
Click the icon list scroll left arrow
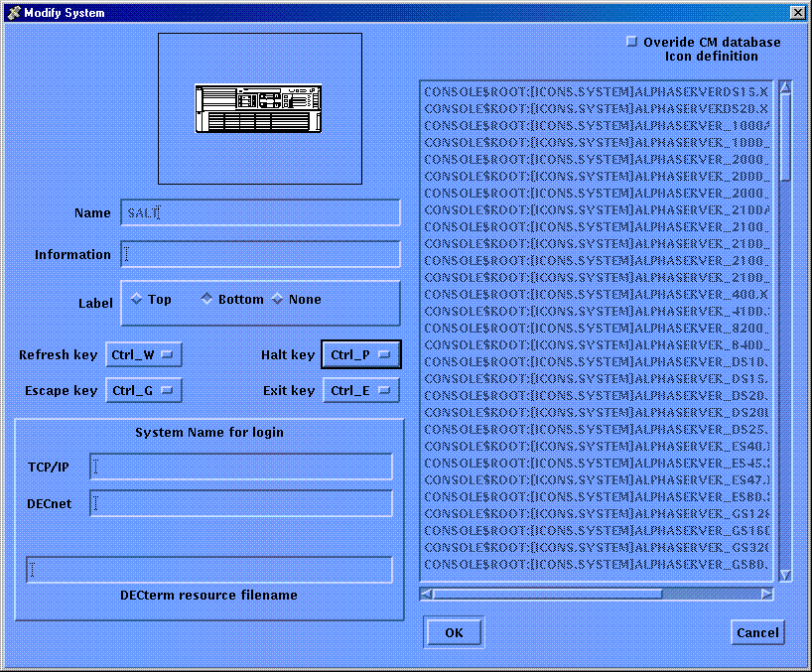(x=426, y=594)
